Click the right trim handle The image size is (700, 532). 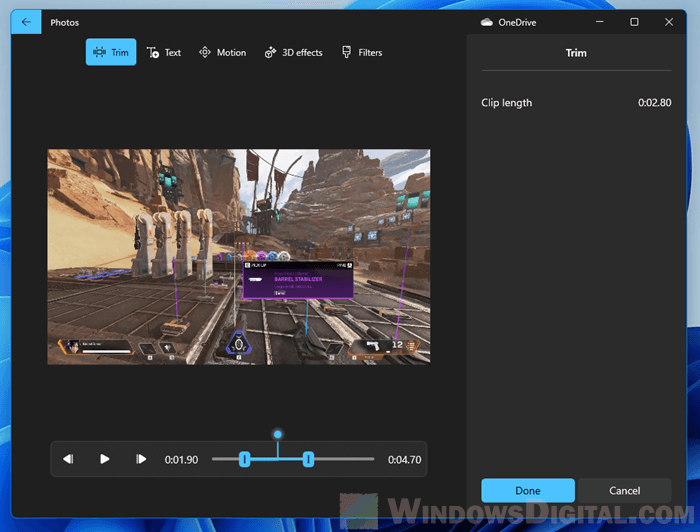[x=308, y=459]
